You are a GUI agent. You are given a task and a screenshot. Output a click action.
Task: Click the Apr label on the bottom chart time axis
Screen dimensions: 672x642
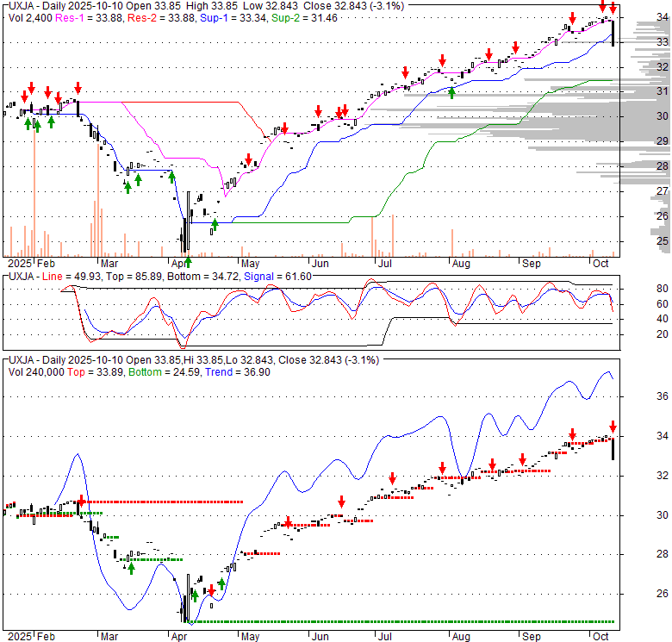point(179,636)
